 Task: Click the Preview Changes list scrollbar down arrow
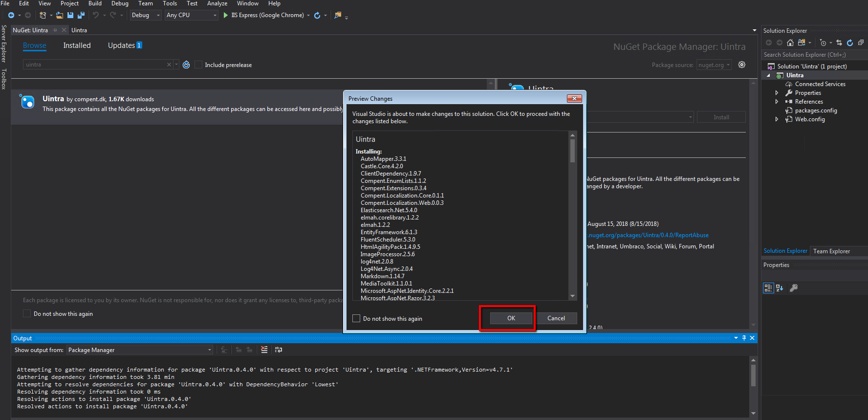click(572, 296)
